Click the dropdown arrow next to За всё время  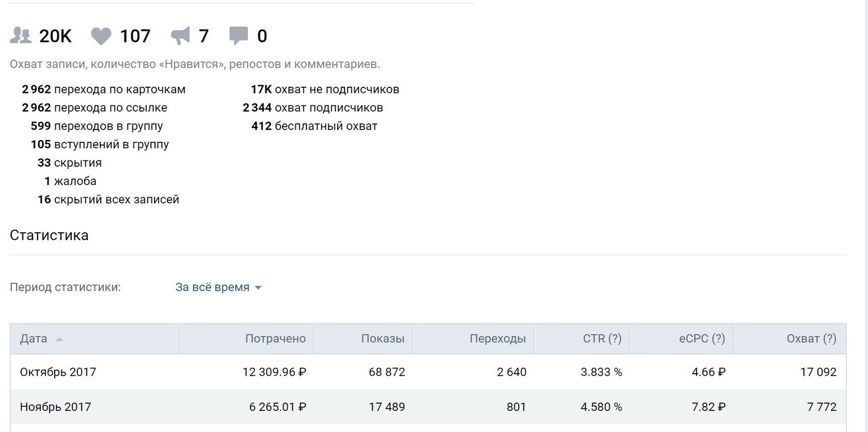(x=258, y=288)
